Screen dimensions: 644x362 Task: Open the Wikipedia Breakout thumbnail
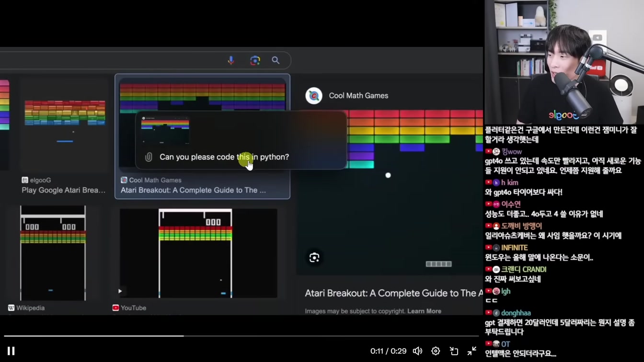(x=53, y=253)
